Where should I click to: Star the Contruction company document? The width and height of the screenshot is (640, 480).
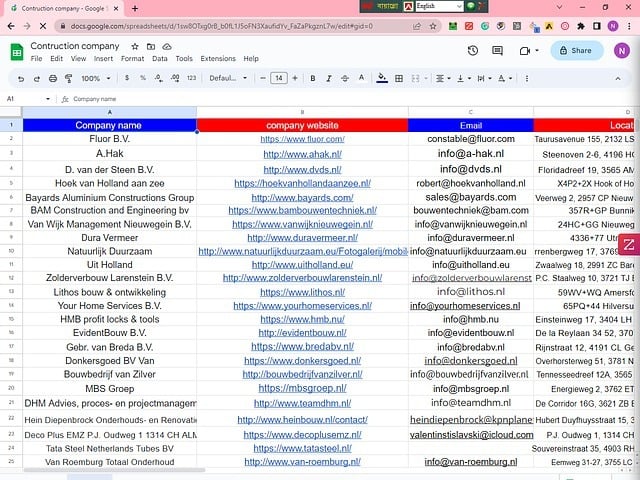[135, 47]
